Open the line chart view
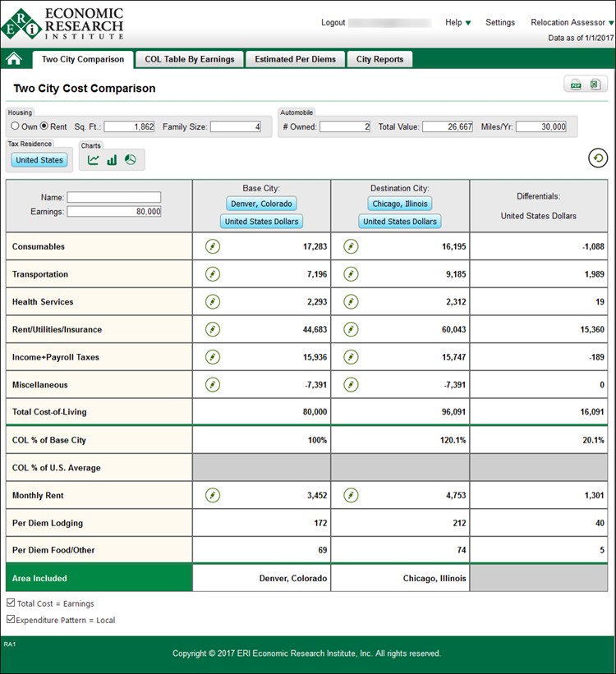616x674 pixels. click(x=94, y=160)
